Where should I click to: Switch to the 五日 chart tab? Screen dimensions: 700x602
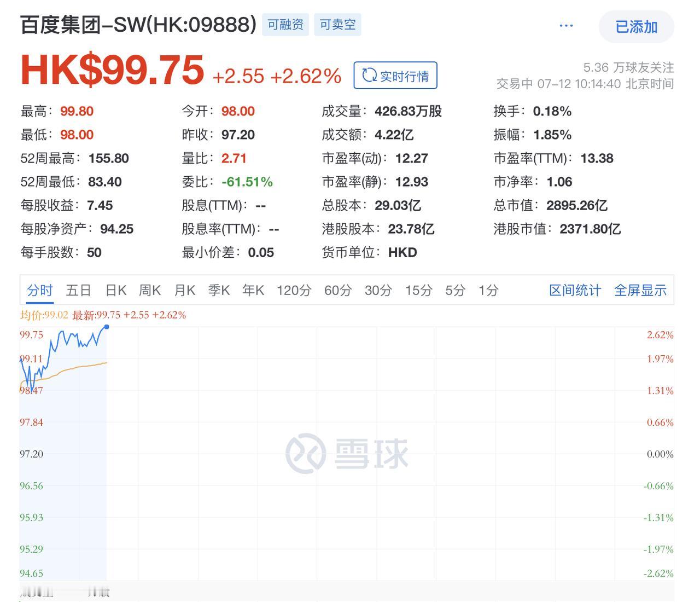[78, 290]
